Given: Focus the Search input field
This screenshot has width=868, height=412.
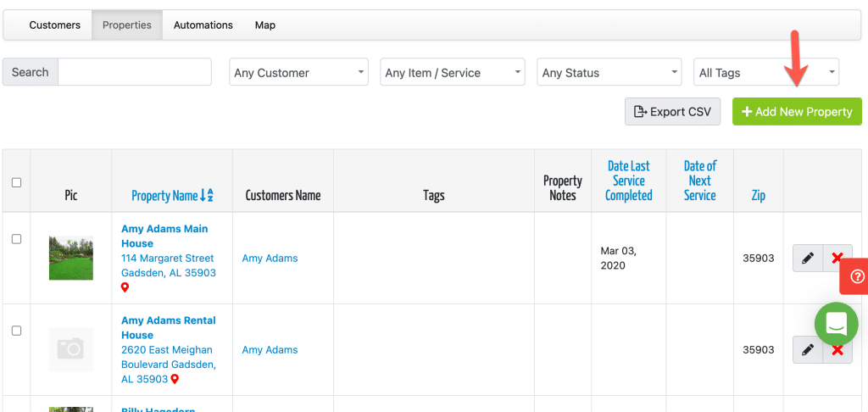Looking at the screenshot, I should [135, 72].
